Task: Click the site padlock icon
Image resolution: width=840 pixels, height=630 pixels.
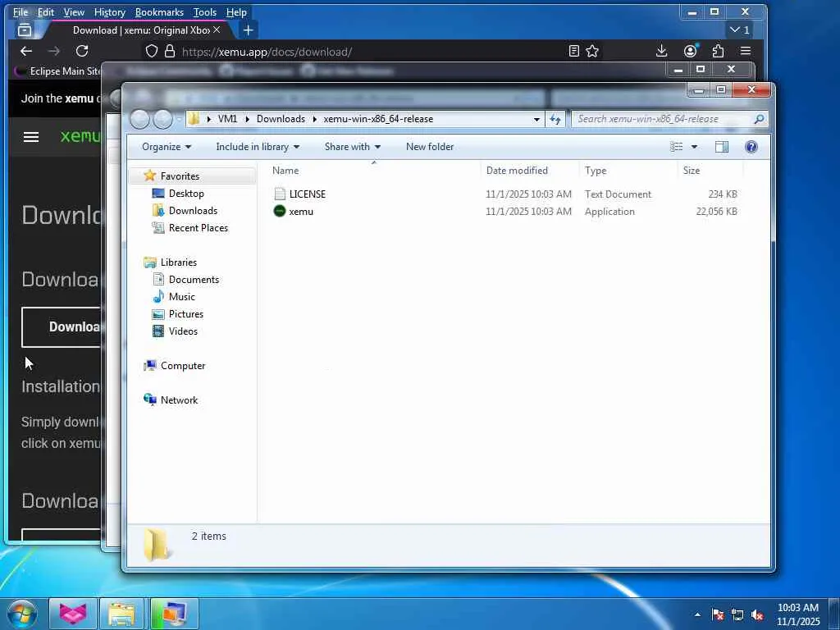Action: [170, 52]
